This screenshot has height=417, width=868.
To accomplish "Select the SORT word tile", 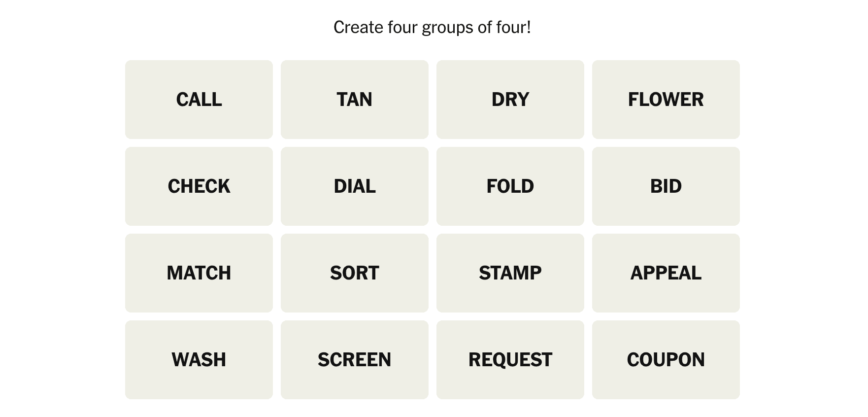I will (x=355, y=273).
